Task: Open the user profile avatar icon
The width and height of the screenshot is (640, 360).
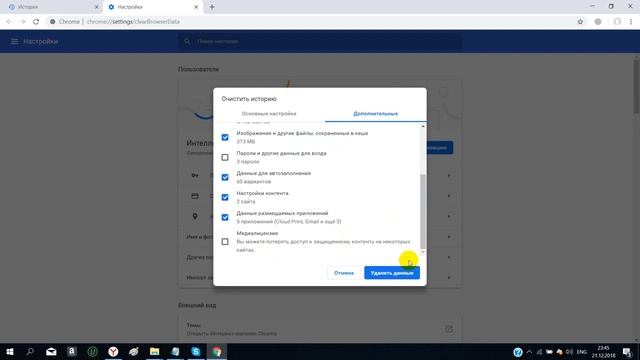Action: (x=617, y=22)
